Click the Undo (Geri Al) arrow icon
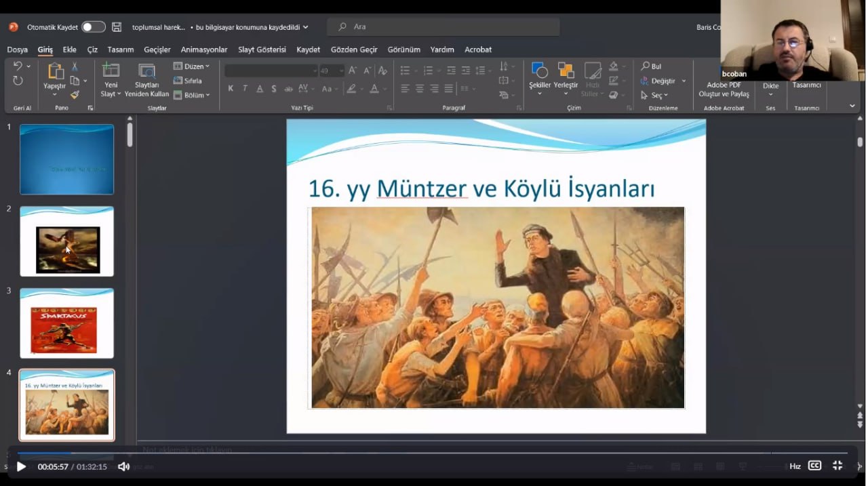This screenshot has width=868, height=486. tap(18, 66)
